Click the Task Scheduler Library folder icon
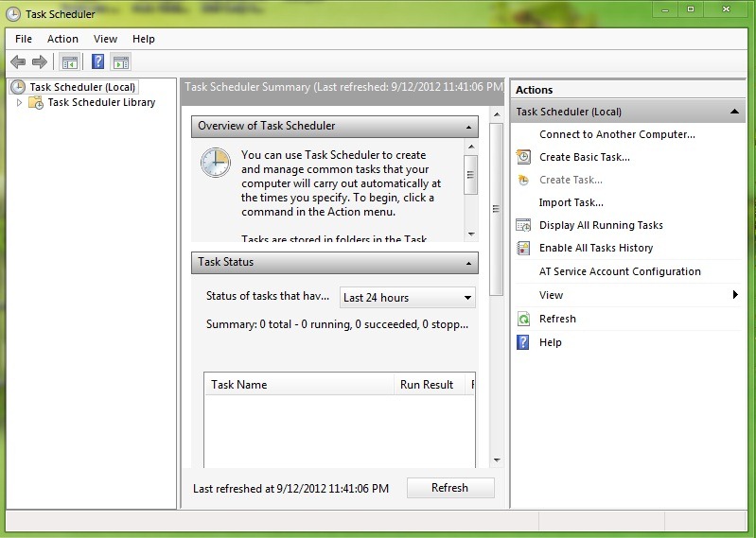Image resolution: width=756 pixels, height=538 pixels. click(x=36, y=103)
